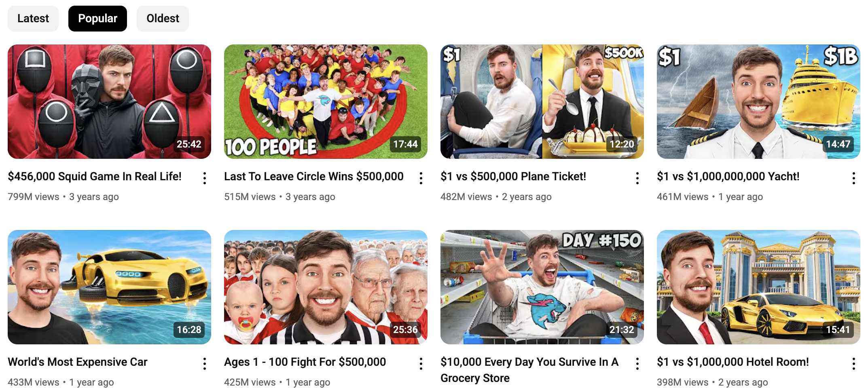Open more options for Grocery Store video
The height and width of the screenshot is (388, 868).
[637, 364]
